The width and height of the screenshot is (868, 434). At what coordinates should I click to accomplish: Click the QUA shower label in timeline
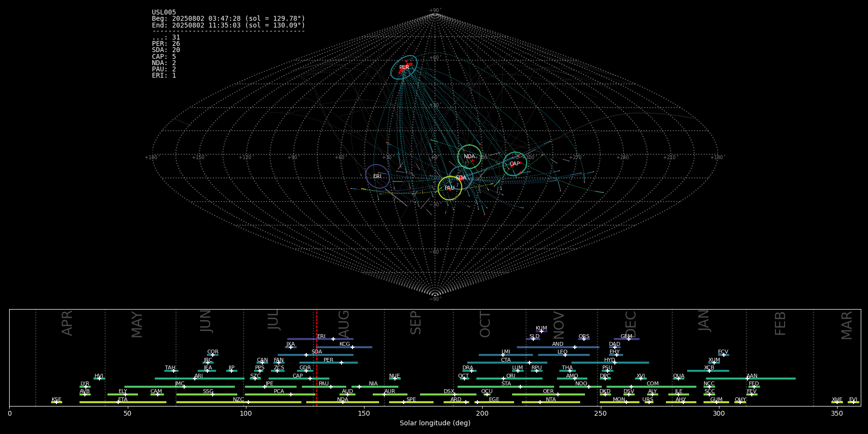(678, 376)
